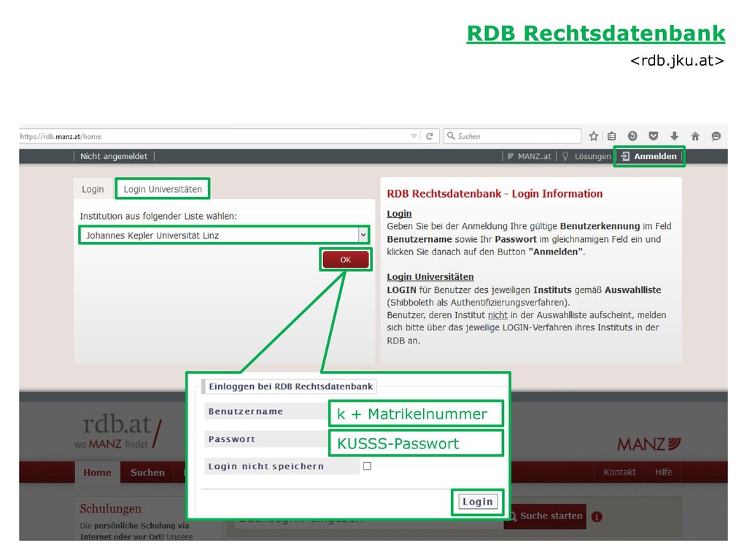Open the Suchen navigation tab

[x=147, y=472]
